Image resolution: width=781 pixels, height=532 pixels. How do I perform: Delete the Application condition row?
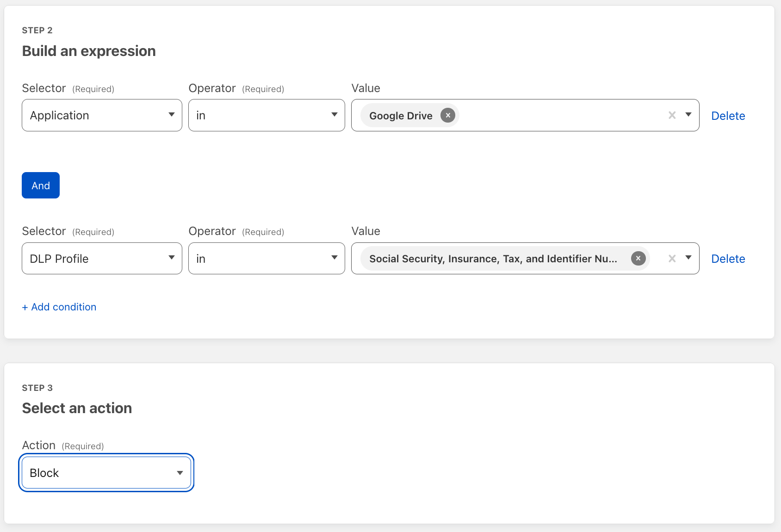[x=728, y=116]
